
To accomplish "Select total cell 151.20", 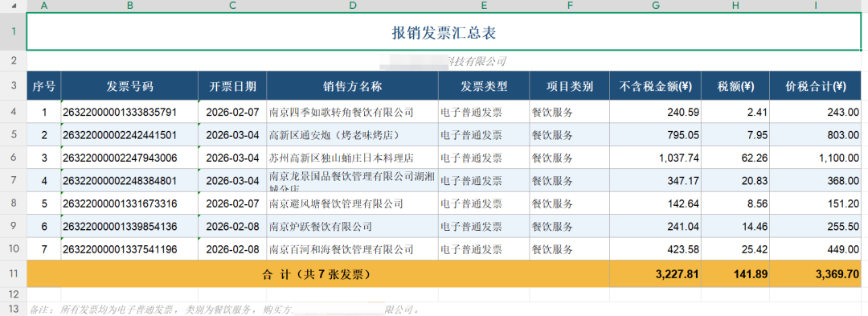I will (816, 203).
